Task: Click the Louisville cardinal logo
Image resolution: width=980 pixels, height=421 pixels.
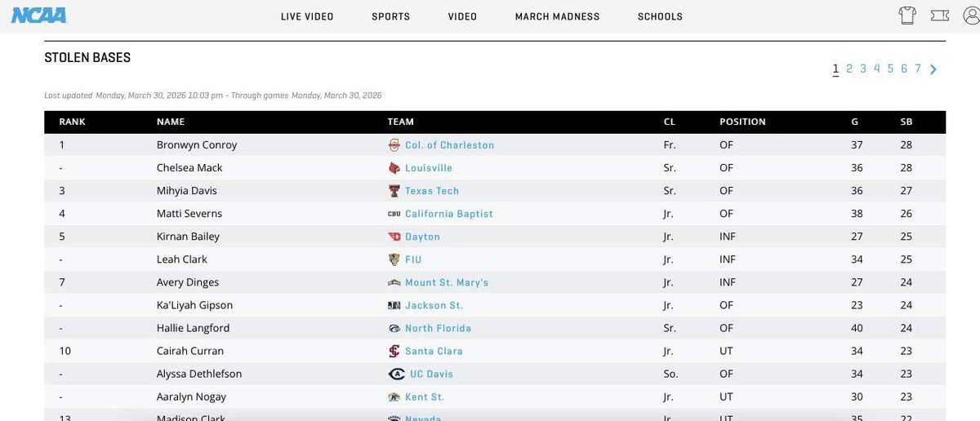Action: (394, 168)
